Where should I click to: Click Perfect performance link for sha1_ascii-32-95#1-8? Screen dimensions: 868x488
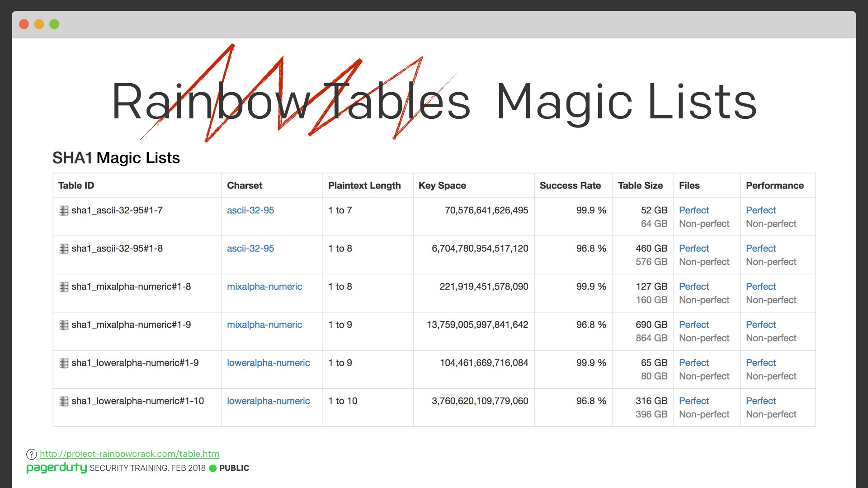pyautogui.click(x=760, y=248)
